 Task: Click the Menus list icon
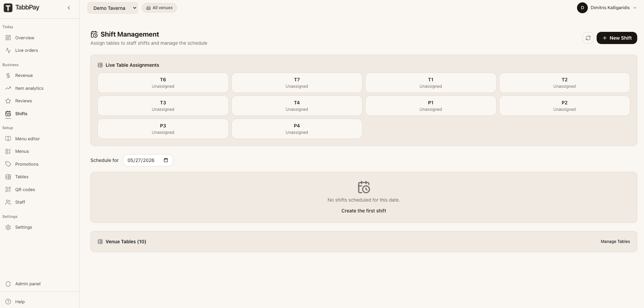tap(8, 151)
